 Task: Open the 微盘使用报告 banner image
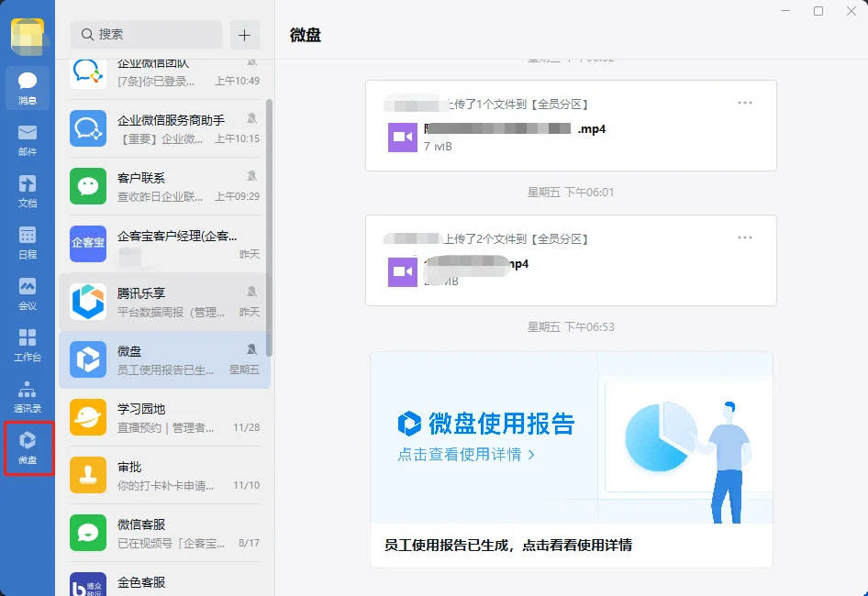572,437
